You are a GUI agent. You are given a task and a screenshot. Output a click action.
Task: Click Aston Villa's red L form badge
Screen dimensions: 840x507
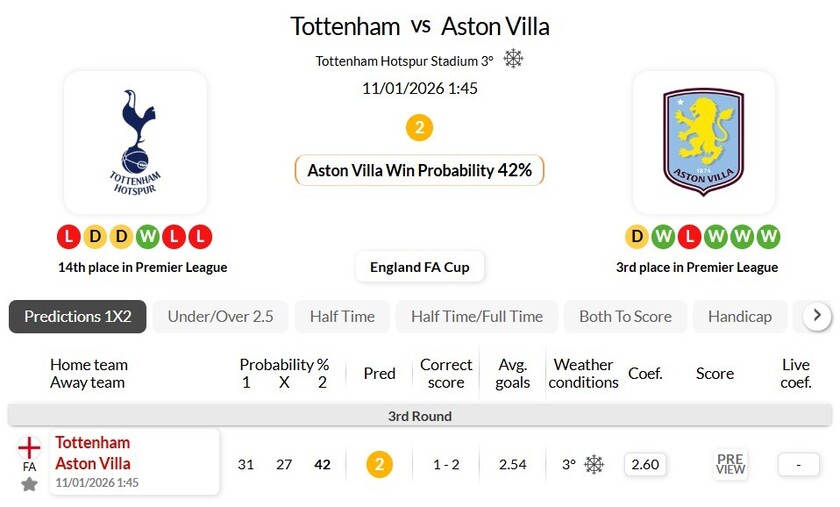click(689, 237)
